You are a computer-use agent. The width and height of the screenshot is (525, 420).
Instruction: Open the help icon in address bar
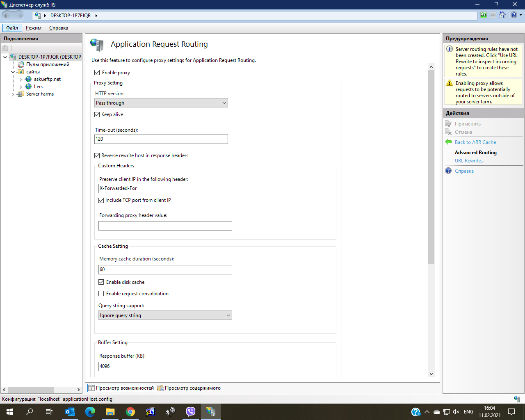(x=514, y=15)
